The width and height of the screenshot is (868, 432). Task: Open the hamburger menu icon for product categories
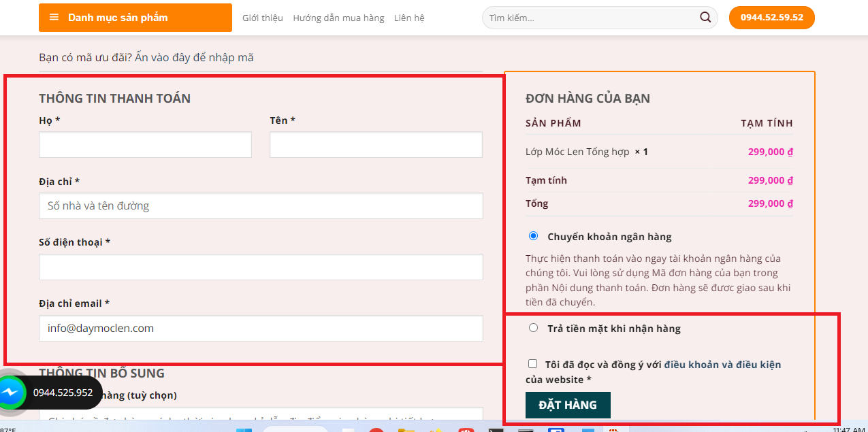pos(54,18)
